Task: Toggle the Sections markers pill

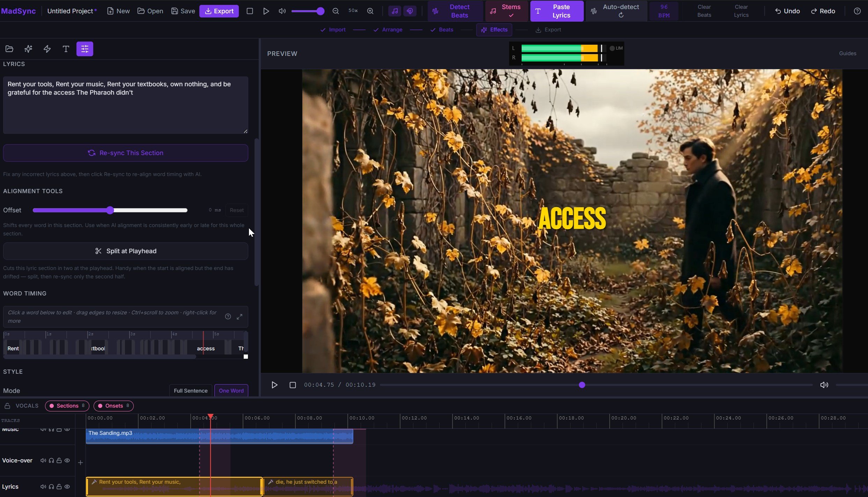Action: click(67, 406)
